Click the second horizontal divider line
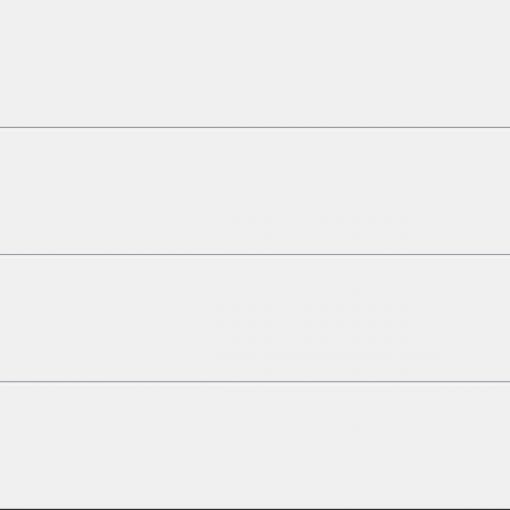 pos(255,254)
